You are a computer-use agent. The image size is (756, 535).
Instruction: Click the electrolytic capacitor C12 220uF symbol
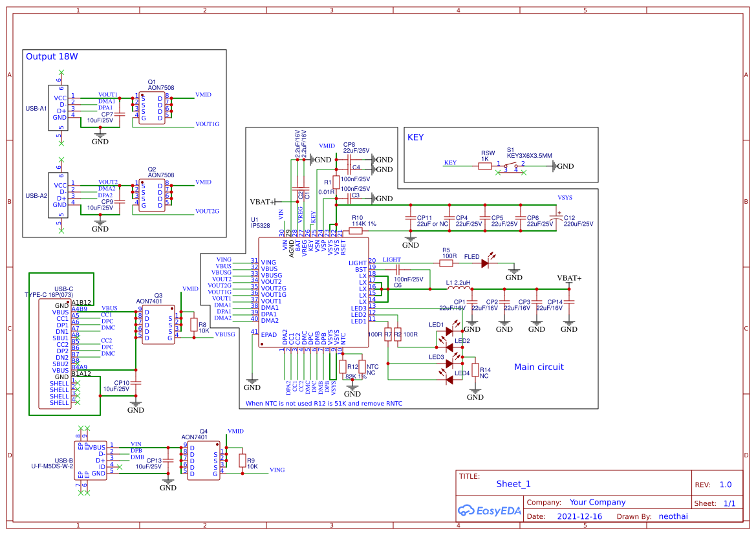tap(556, 217)
